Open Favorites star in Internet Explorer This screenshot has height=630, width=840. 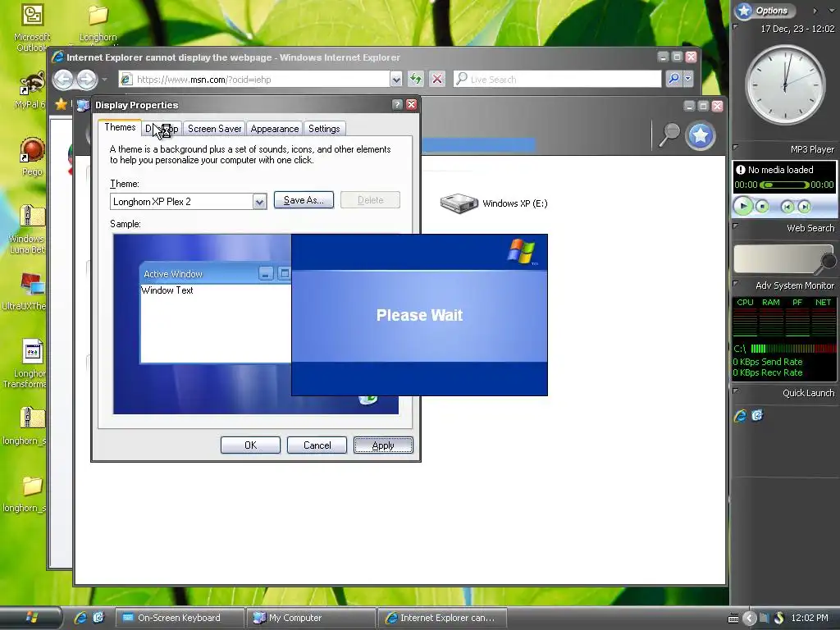(x=61, y=104)
